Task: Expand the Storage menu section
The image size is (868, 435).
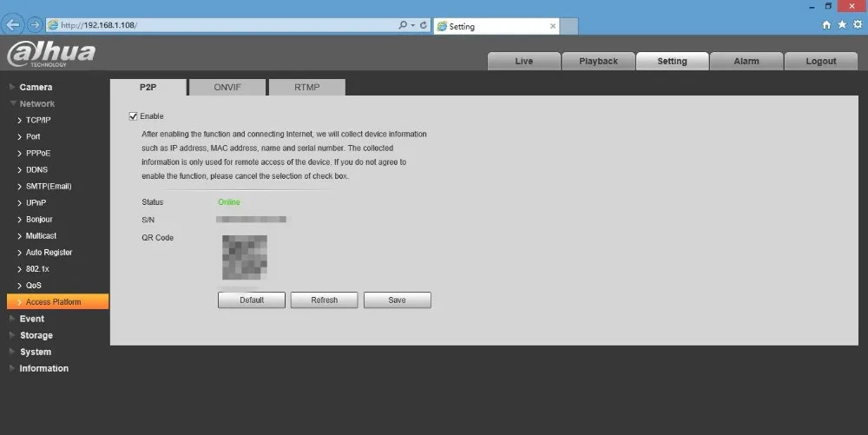Action: (x=36, y=335)
